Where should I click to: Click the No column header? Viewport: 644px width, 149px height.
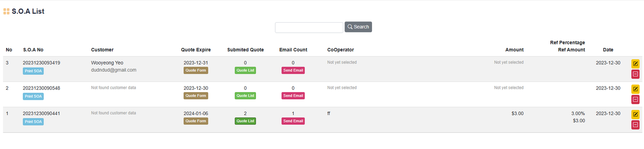9,50
